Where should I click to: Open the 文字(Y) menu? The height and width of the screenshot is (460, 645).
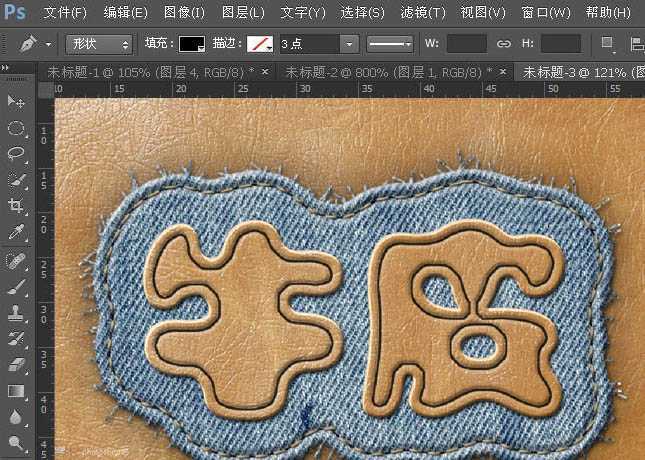click(x=303, y=13)
